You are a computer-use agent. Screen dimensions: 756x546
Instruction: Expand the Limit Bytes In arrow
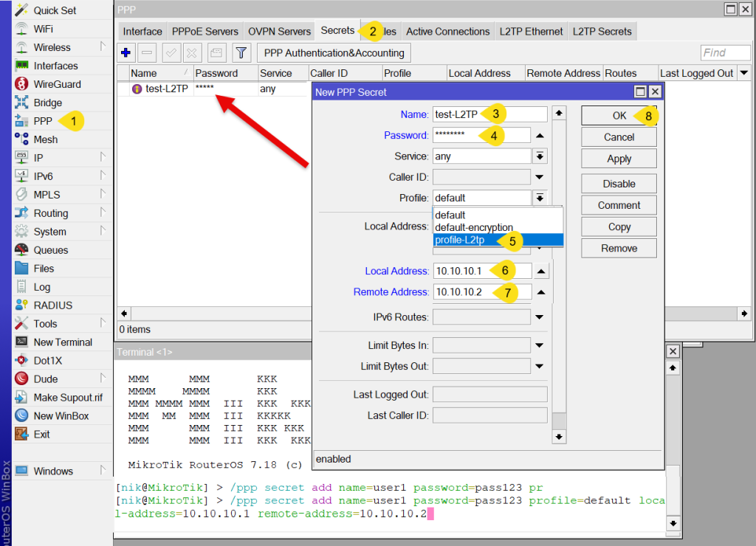[540, 345]
